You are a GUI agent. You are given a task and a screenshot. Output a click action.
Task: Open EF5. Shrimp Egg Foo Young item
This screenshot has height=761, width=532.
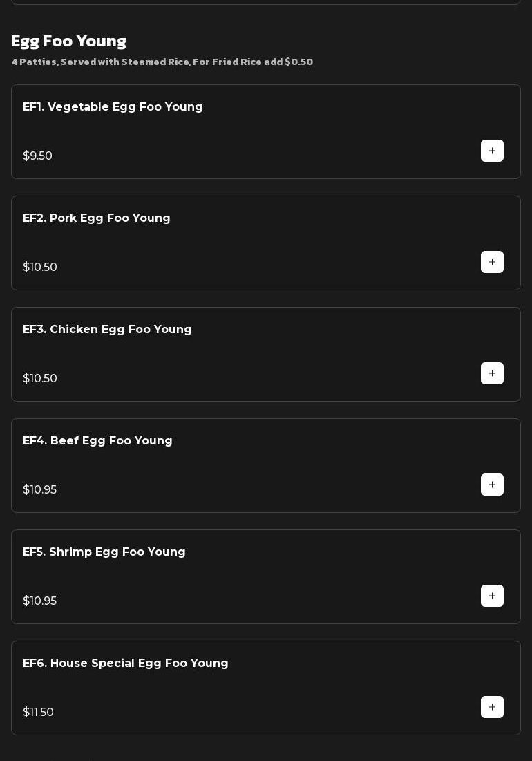(x=104, y=552)
